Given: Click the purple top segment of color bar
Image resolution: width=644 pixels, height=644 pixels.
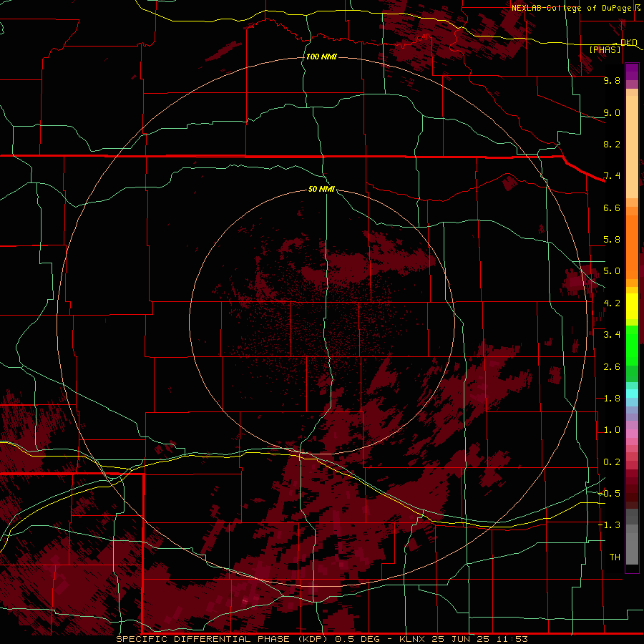Looking at the screenshot, I should (632, 72).
